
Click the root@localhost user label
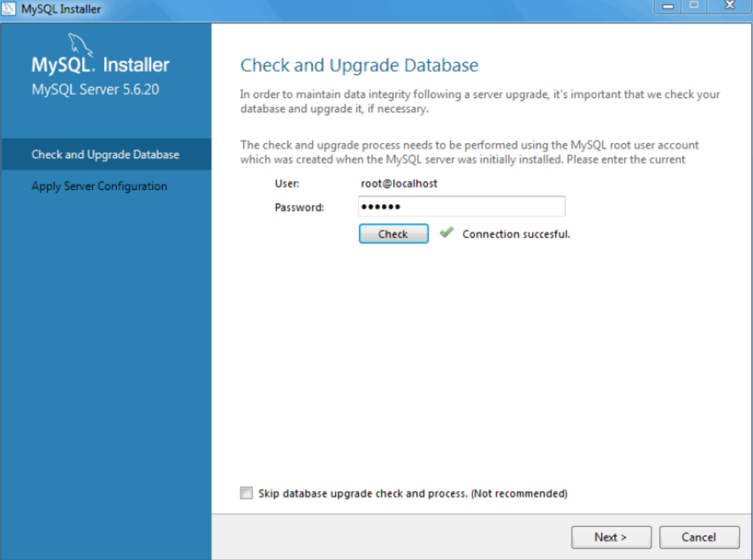pyautogui.click(x=399, y=183)
